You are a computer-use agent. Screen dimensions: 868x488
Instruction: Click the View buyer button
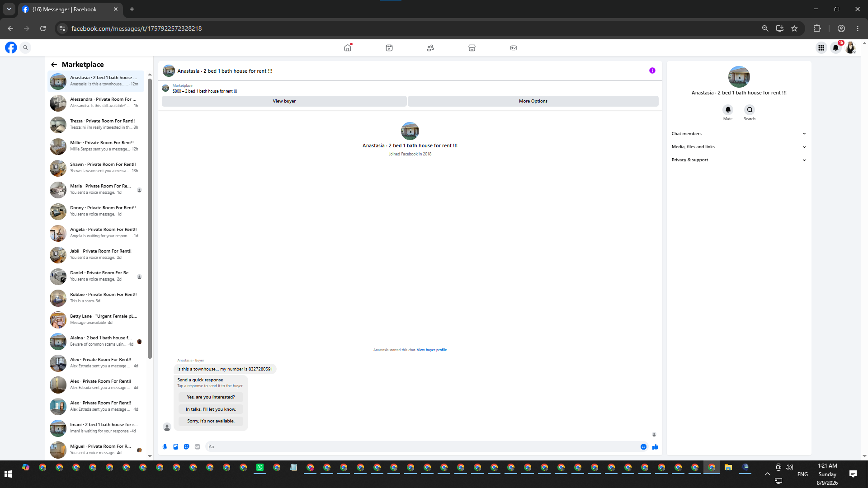click(284, 101)
